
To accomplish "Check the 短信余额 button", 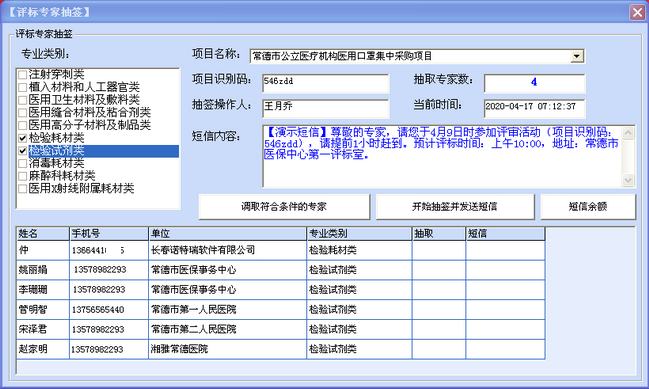I will 588,207.
